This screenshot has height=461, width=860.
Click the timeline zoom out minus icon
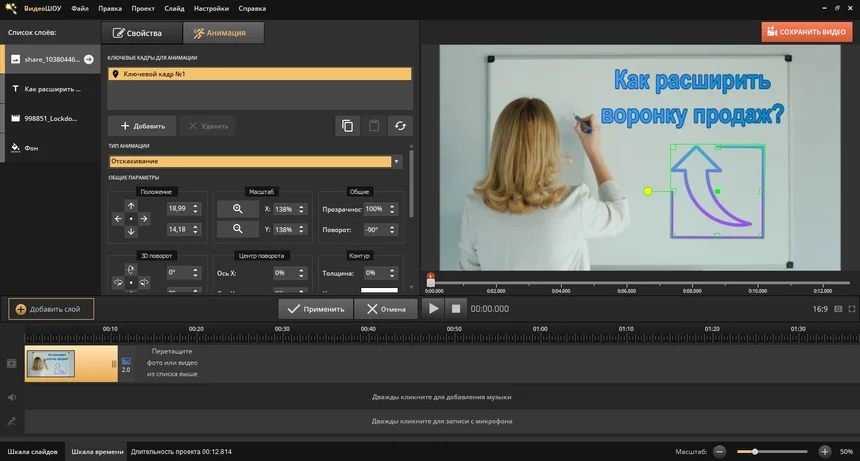click(720, 452)
